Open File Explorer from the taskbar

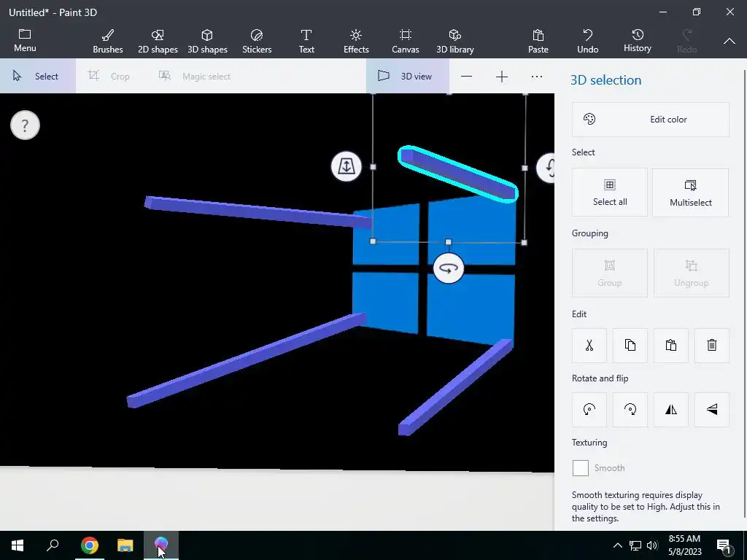point(125,545)
